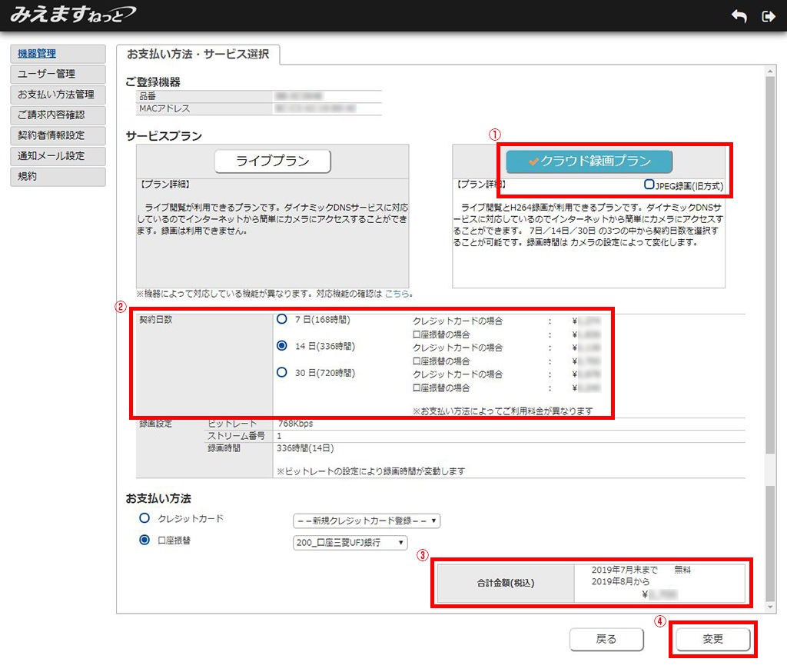Viewport: 787px width, 672px height.
Task: Choose 口座振替 as payment method
Action: pyautogui.click(x=144, y=541)
